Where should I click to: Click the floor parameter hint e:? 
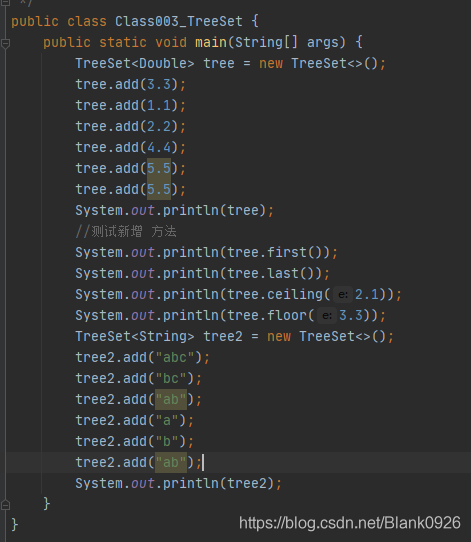[x=327, y=316]
